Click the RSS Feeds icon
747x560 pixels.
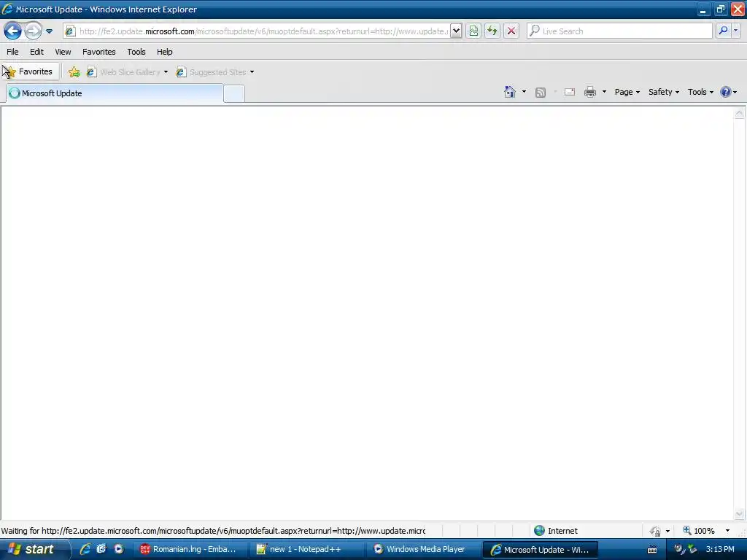click(x=541, y=93)
